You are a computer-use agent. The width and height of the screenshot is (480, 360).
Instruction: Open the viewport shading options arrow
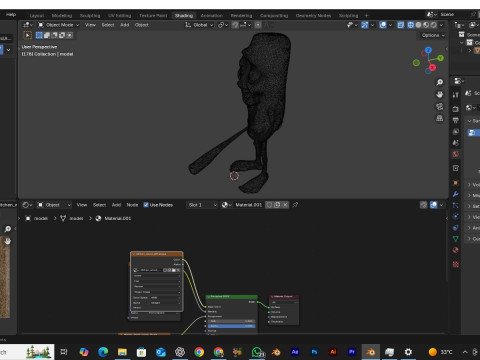441,25
